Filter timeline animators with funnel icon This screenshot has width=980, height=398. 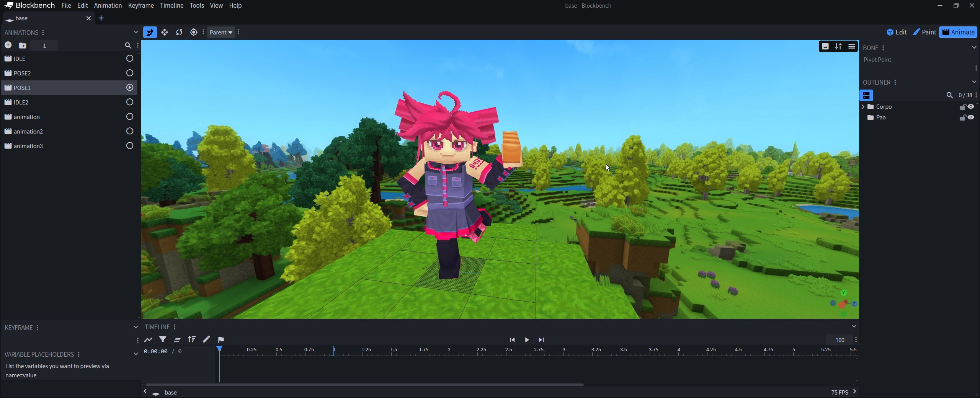point(163,339)
